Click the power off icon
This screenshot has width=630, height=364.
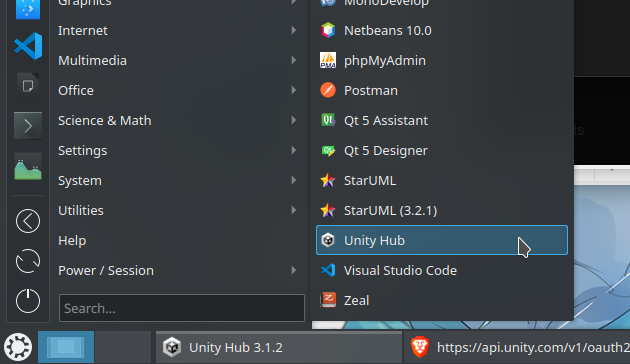point(28,301)
